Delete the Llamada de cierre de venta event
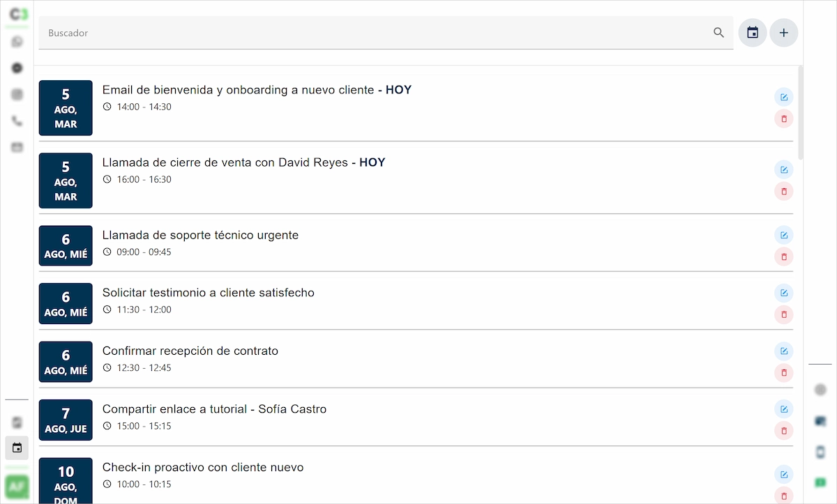 (783, 192)
